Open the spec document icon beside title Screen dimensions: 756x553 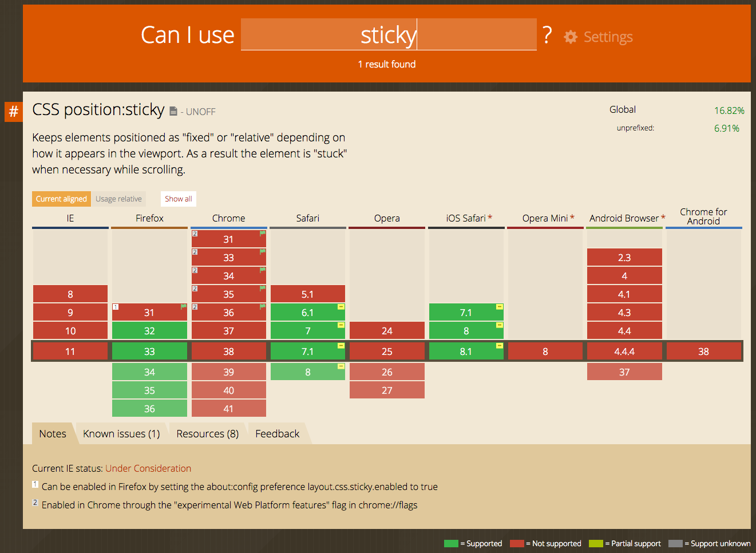point(173,111)
